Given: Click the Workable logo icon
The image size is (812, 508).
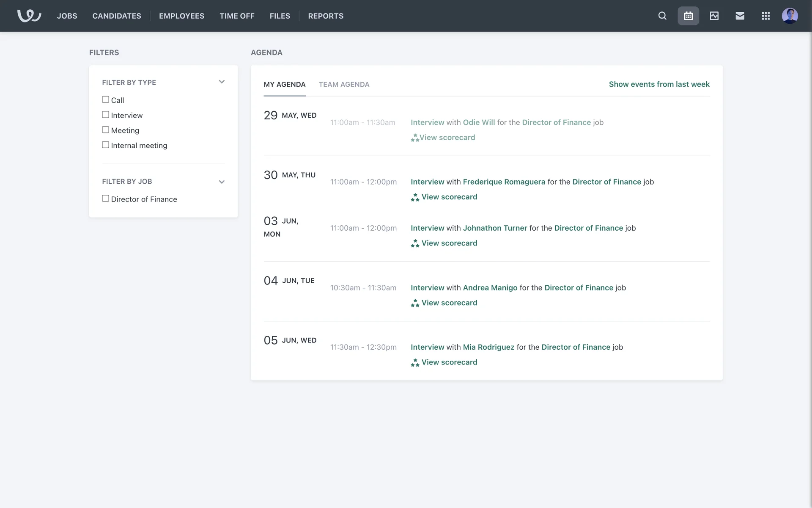Looking at the screenshot, I should 29,16.
